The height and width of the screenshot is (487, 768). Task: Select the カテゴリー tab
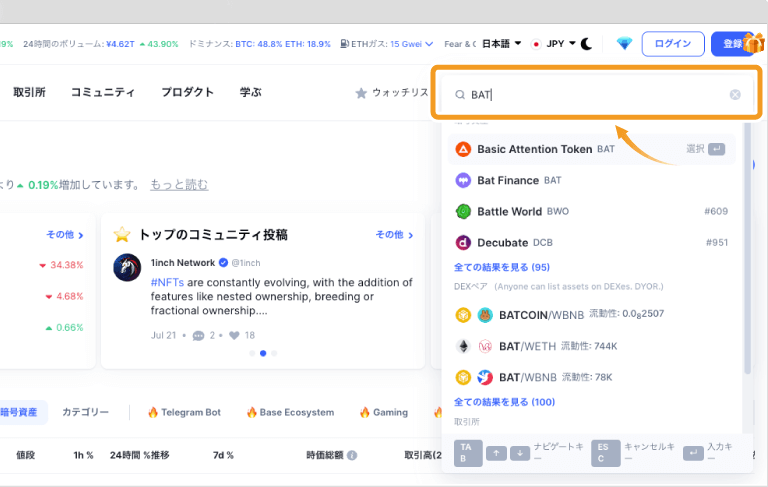coord(85,413)
